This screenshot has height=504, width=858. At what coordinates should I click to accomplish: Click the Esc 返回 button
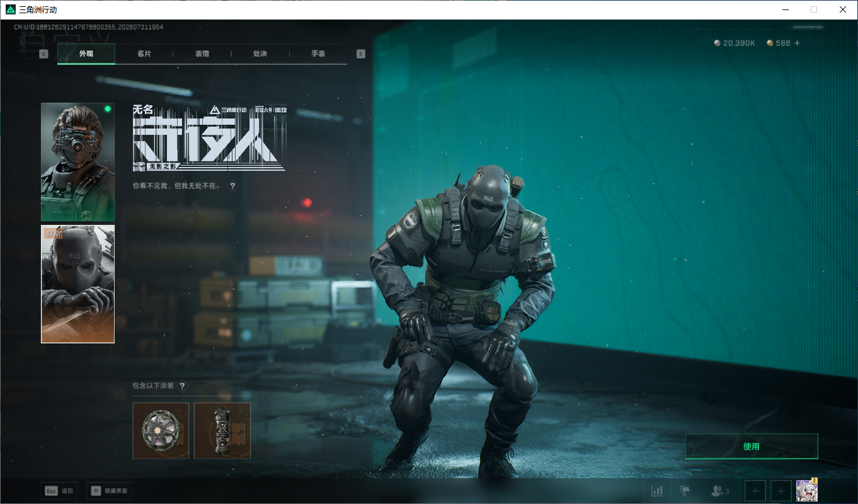point(59,491)
